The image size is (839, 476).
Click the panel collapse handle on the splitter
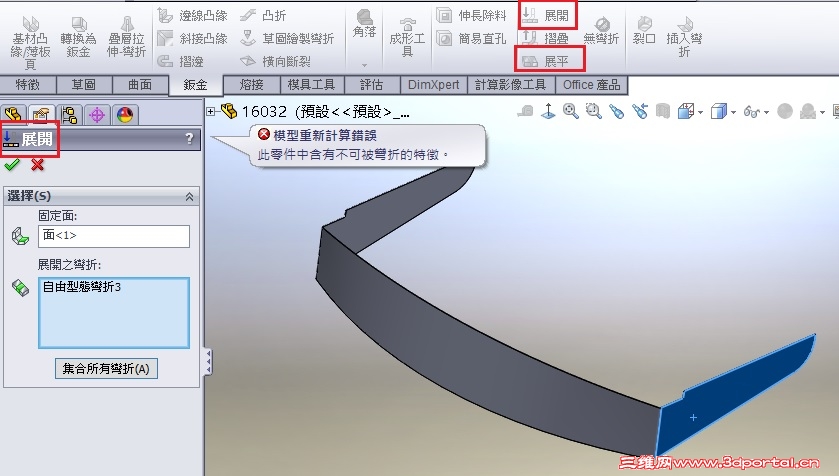208,362
